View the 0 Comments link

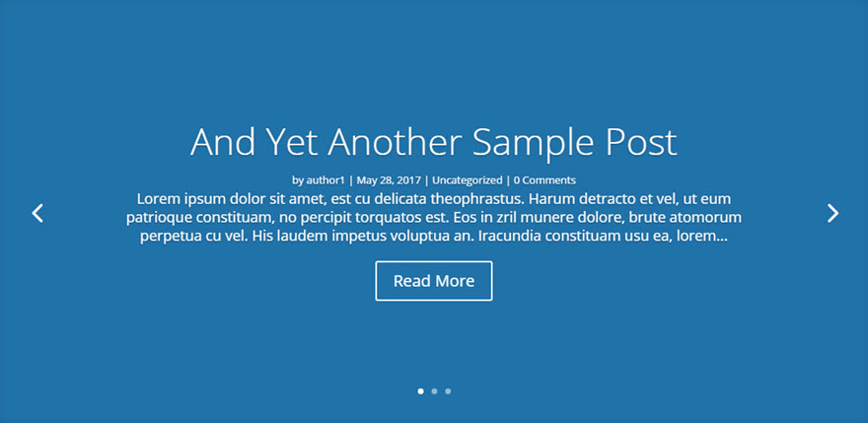[x=544, y=180]
